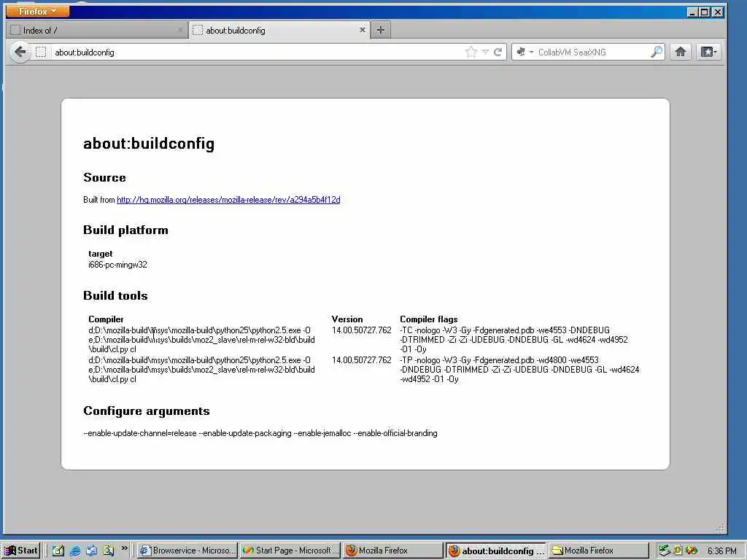Click the 6:36 PM clock

[x=721, y=551]
